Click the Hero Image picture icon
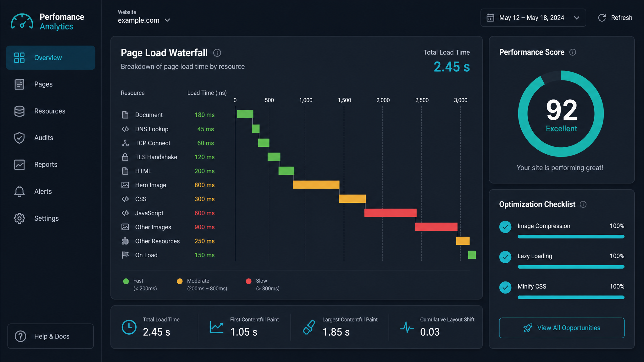 pos(125,185)
